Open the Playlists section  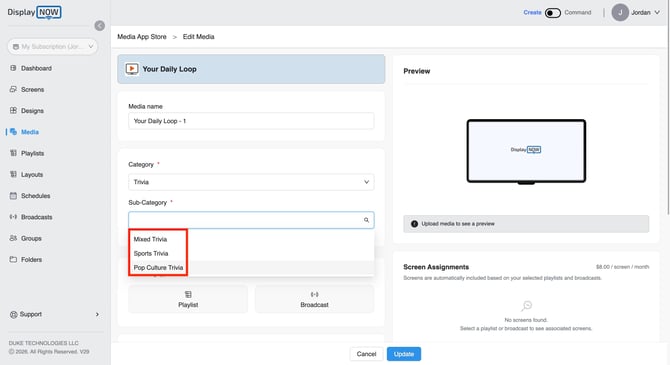(32, 153)
